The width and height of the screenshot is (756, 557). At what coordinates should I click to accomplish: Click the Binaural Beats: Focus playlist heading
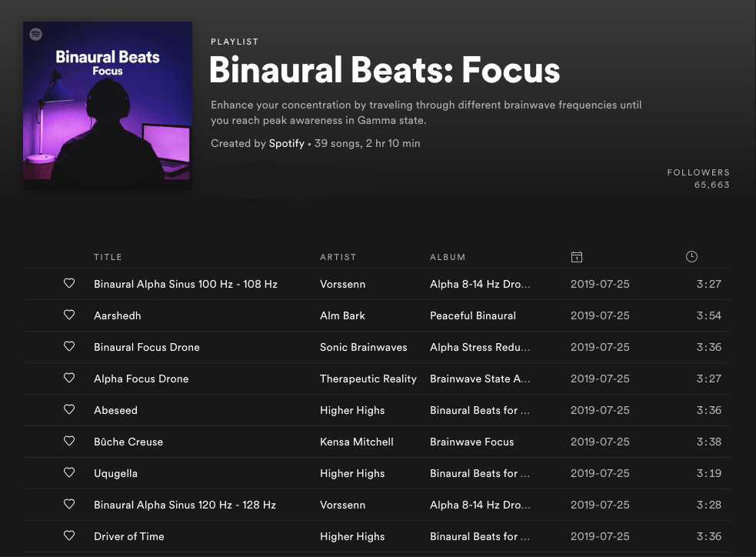coord(385,70)
